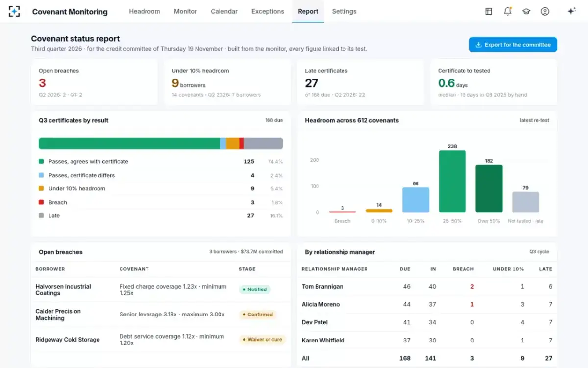Click the Covenant Monitoring logo icon
588x368 pixels.
coord(14,11)
